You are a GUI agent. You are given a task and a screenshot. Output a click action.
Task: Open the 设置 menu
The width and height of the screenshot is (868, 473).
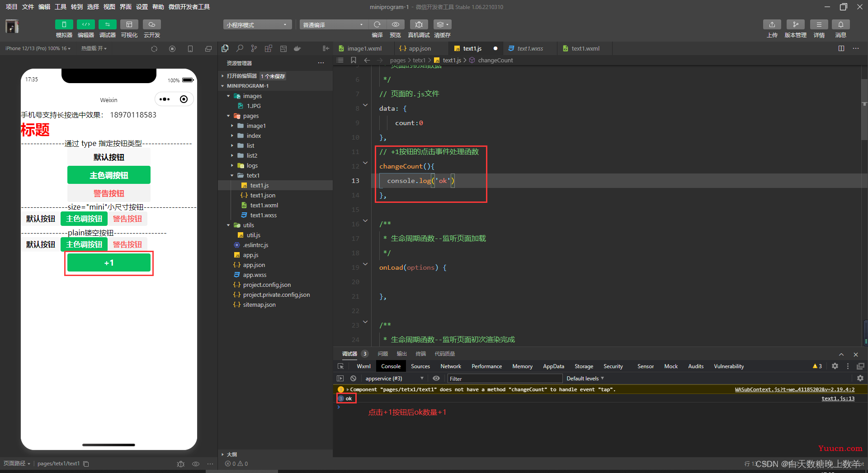point(142,7)
